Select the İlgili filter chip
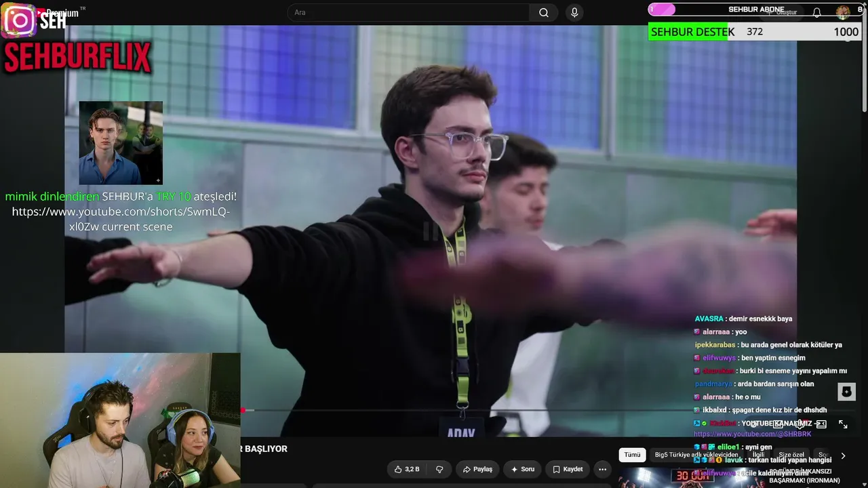This screenshot has width=868, height=488. coord(758,455)
